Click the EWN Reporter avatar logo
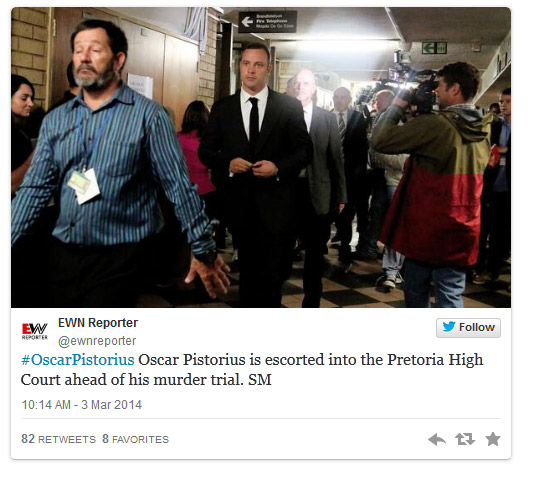This screenshot has width=548, height=480. click(x=35, y=331)
